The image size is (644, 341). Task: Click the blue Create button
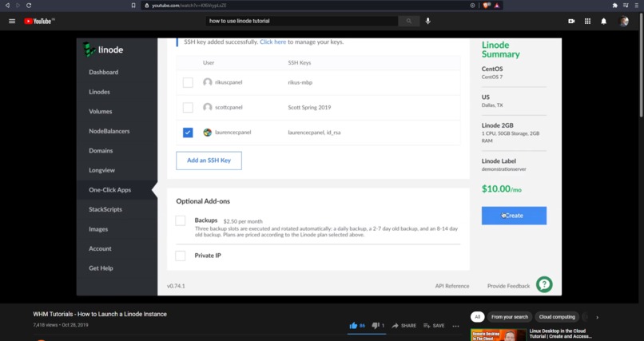[x=514, y=216]
